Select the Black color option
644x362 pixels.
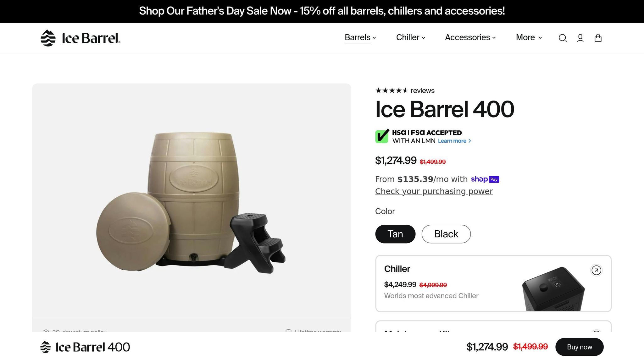[x=446, y=234]
